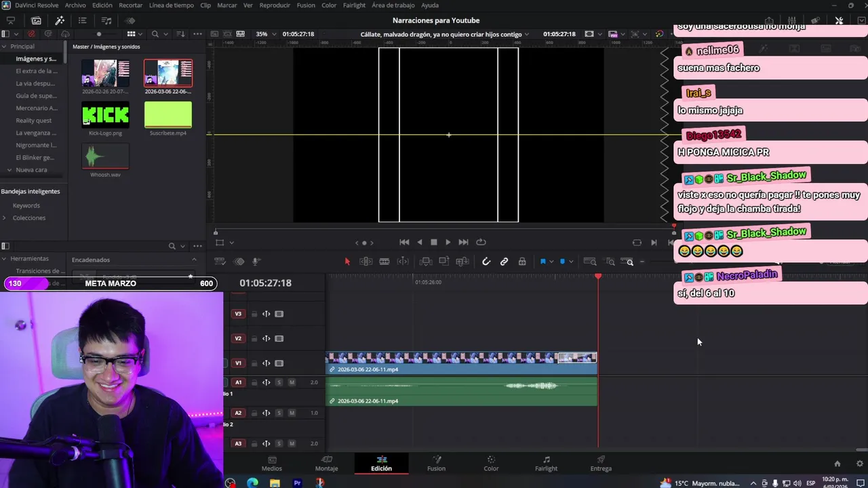Select the video clip on track V1
Image resolution: width=868 pixels, height=488 pixels.
461,363
